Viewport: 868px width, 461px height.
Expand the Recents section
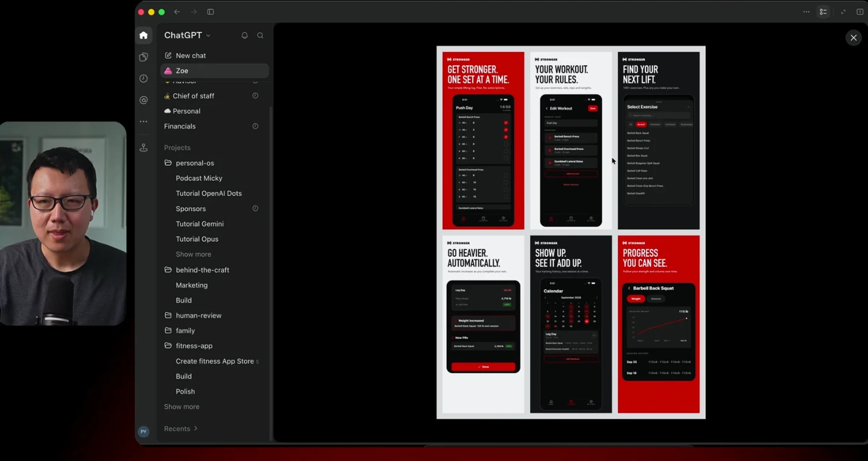click(x=181, y=429)
